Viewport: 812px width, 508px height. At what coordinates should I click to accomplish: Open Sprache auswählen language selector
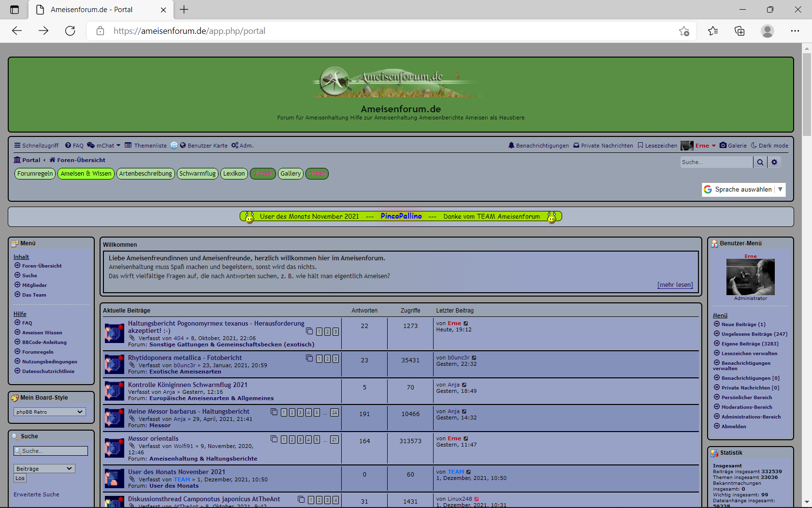coord(743,190)
